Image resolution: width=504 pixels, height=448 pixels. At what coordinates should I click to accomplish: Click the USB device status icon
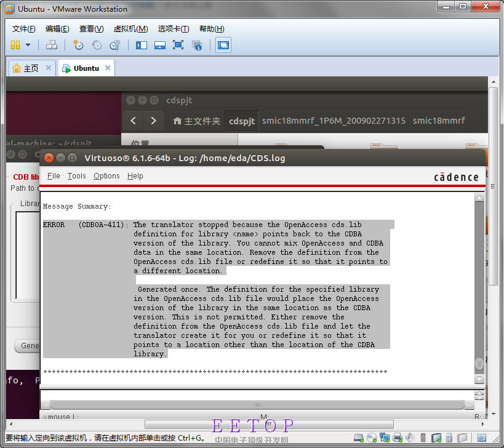pos(449,438)
